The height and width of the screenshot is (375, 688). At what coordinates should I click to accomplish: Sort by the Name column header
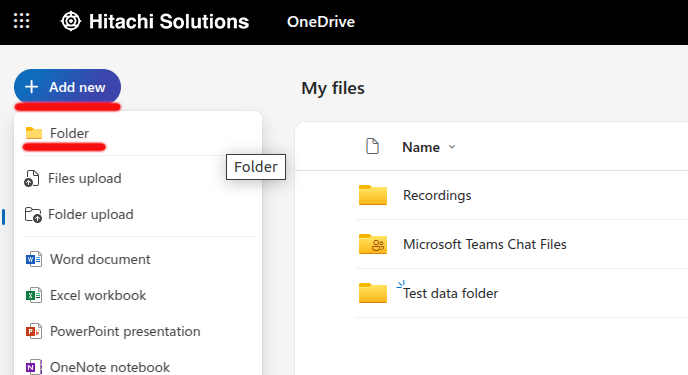tap(421, 147)
